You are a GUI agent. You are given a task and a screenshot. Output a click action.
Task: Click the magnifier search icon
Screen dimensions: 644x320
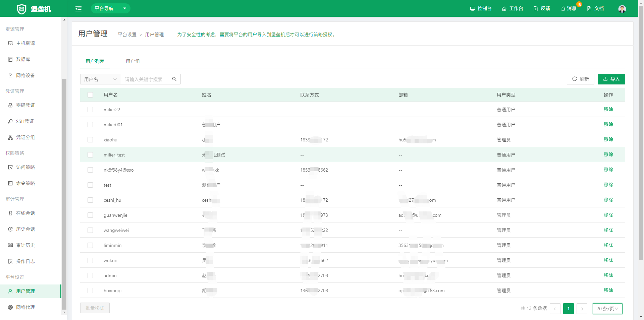tap(174, 79)
